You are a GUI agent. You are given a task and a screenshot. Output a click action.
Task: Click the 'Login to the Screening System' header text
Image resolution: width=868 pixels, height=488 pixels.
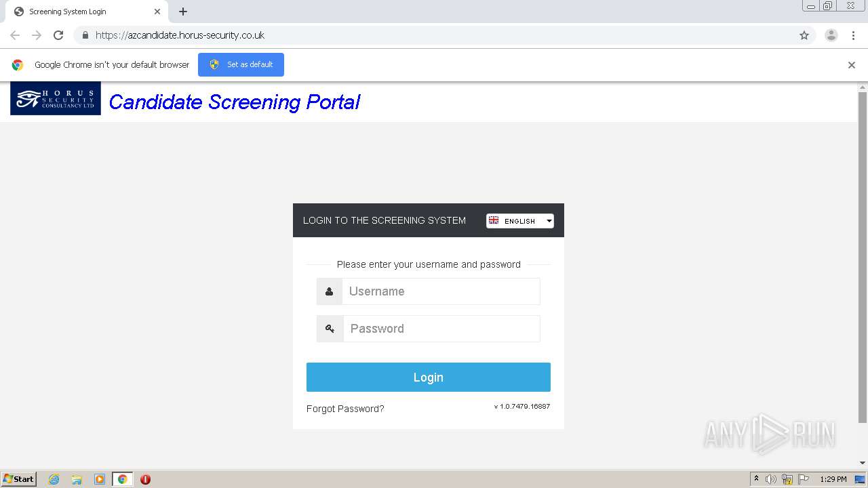point(384,220)
